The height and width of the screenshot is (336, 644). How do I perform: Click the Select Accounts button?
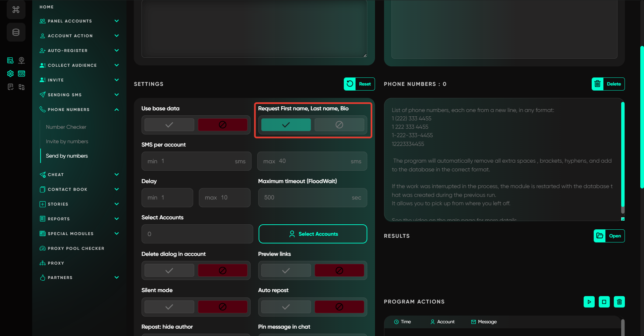pos(313,234)
